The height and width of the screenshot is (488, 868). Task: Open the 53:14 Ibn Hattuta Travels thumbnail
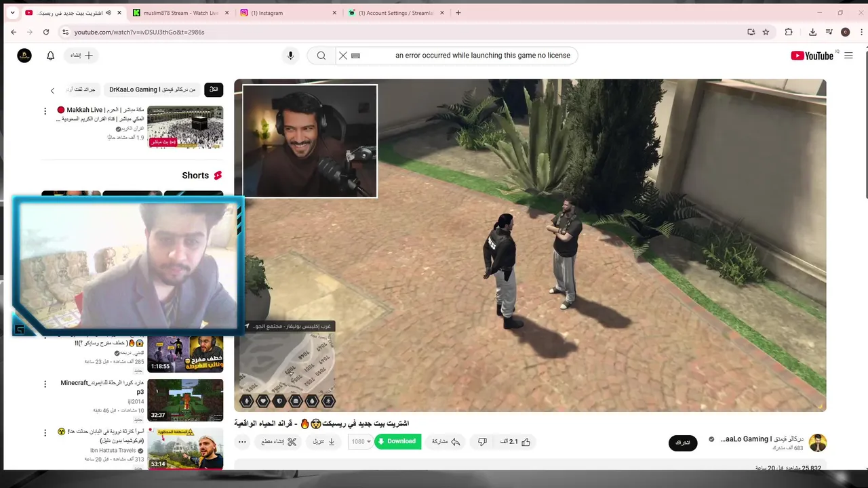tap(185, 448)
